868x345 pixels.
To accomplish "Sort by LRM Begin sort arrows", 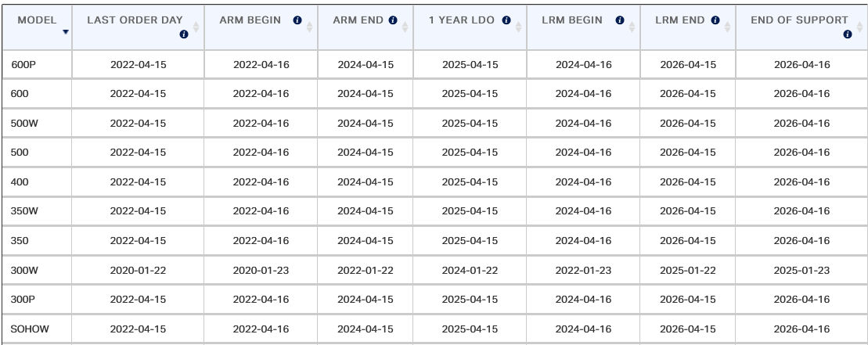I will (x=632, y=27).
